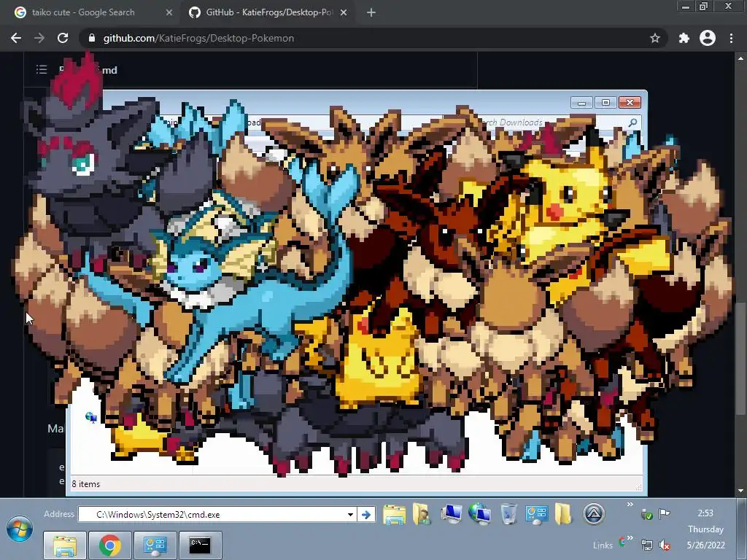Open the Action Center flag icon
Screen dimensions: 747x560
pyautogui.click(x=664, y=513)
